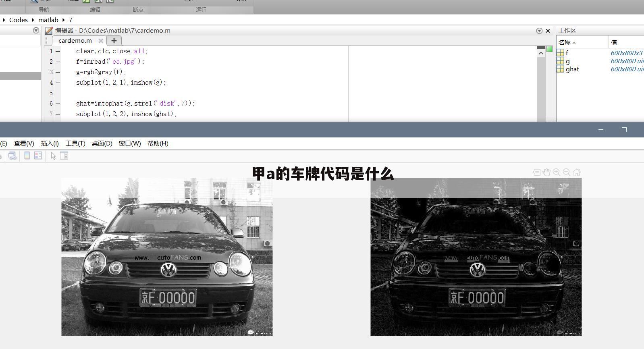Click the top-hat car image in right subplot
Image resolution: width=644 pixels, height=349 pixels.
476,257
